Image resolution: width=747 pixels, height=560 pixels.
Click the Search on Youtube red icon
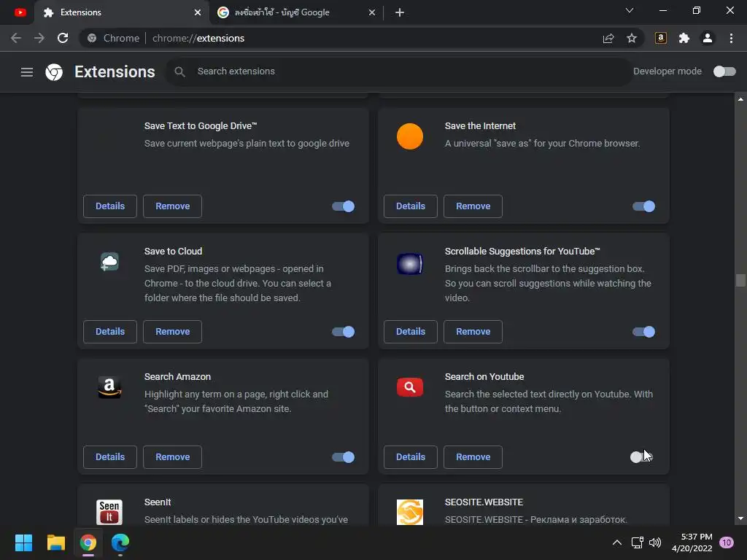[x=410, y=387]
